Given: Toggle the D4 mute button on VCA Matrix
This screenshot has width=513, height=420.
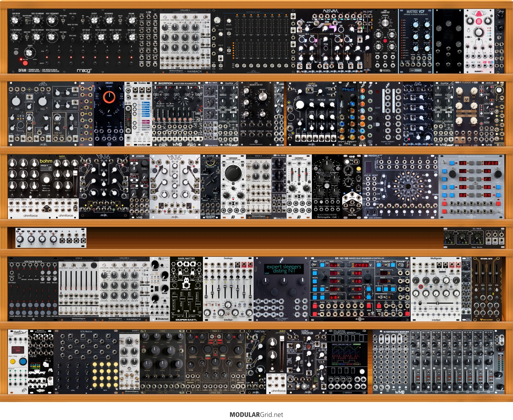Looking at the screenshot, I should pyautogui.click(x=116, y=385).
